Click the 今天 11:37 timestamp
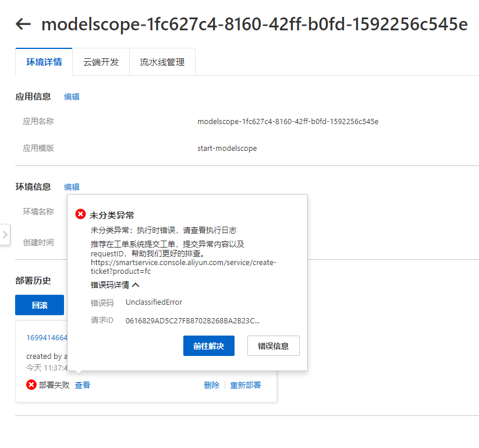479x448 pixels. tap(47, 367)
